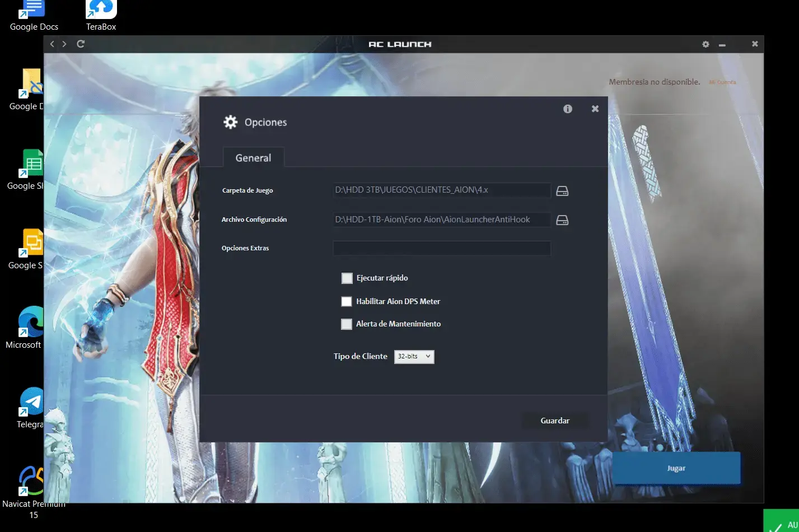The image size is (799, 532).
Task: Click the 'Archivo Configuración' label
Action: 254,220
